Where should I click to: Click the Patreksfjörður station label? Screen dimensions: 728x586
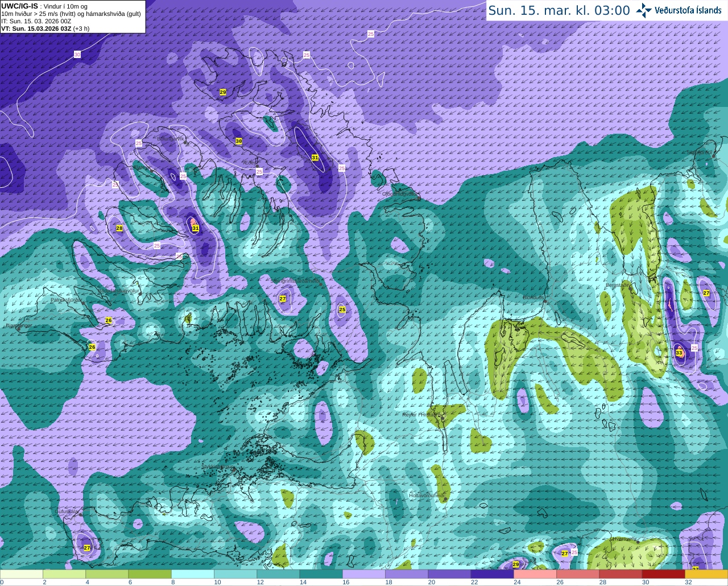(x=67, y=300)
